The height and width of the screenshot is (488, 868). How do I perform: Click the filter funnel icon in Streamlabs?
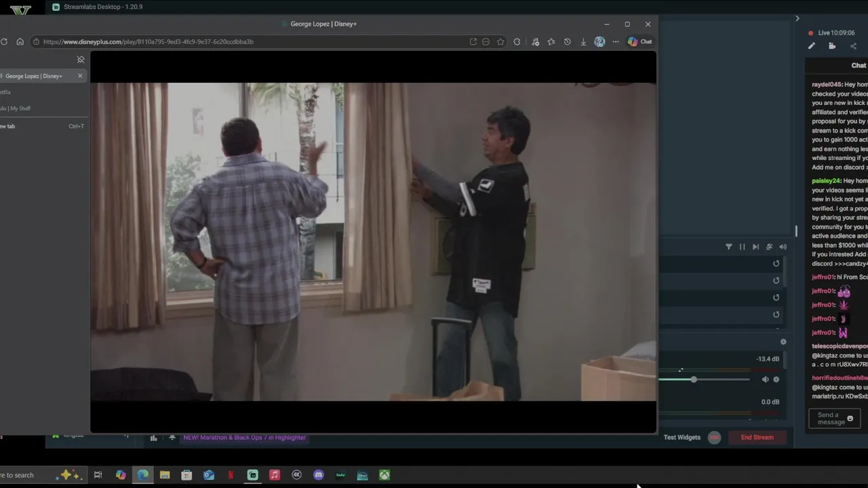[729, 247]
